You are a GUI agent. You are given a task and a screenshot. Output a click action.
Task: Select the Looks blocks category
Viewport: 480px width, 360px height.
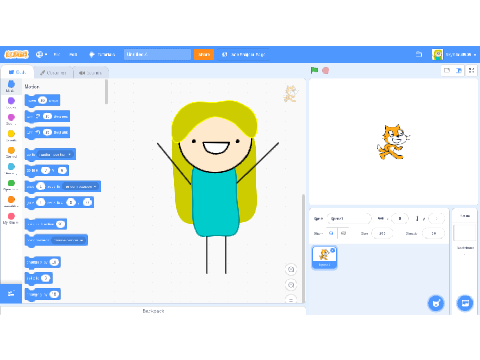point(11,102)
